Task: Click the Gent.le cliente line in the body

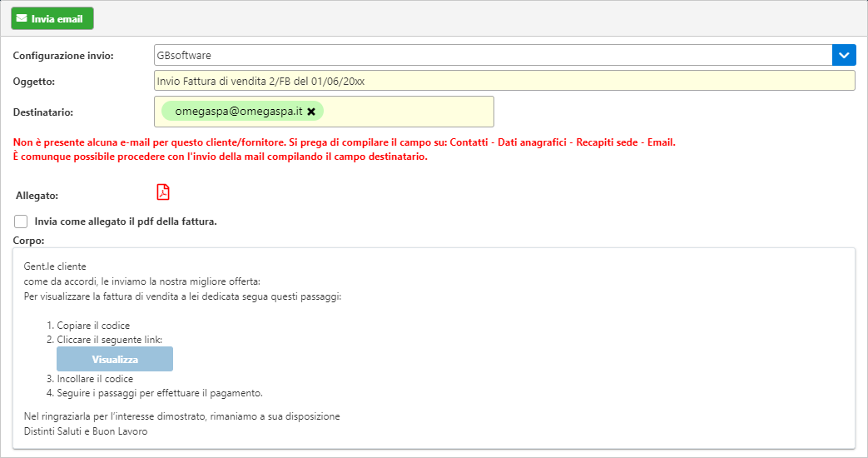Action: [x=55, y=266]
